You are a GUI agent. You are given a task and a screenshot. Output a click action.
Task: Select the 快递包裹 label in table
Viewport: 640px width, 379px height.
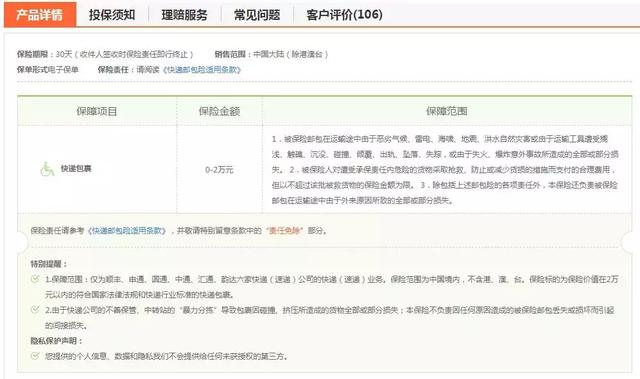pos(76,168)
